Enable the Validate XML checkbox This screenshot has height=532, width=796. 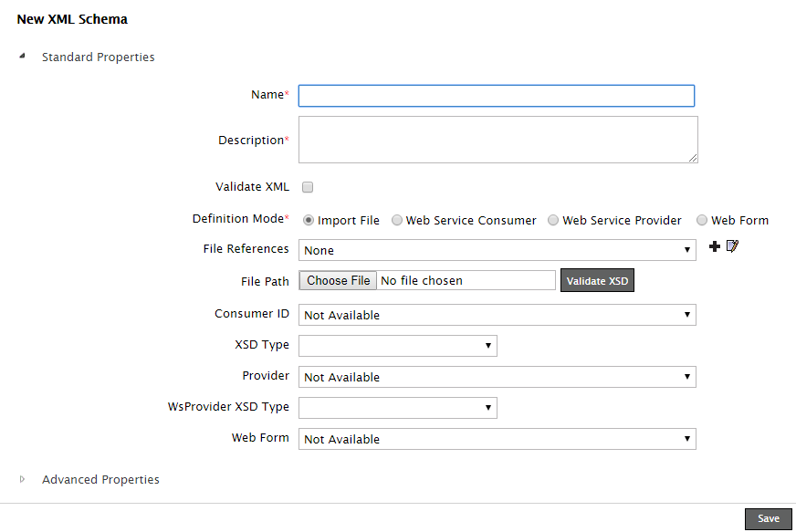click(308, 187)
